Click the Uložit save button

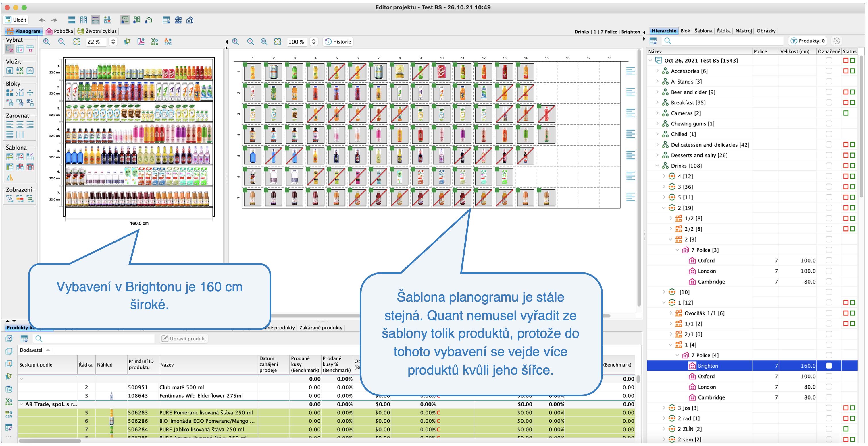tap(16, 20)
